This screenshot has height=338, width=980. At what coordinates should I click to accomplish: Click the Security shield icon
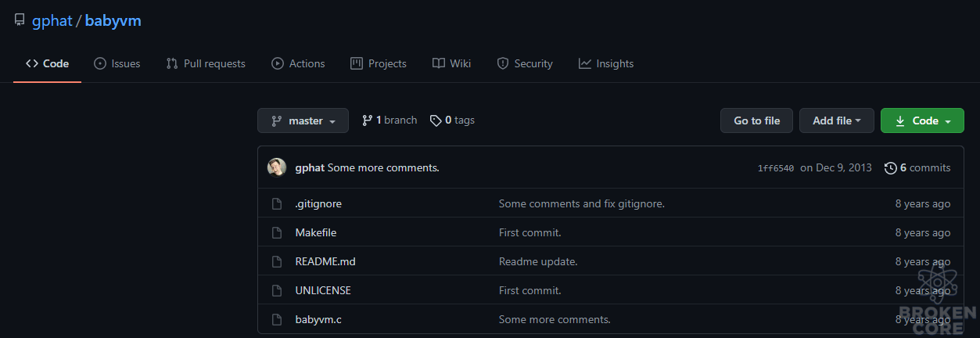click(x=503, y=63)
